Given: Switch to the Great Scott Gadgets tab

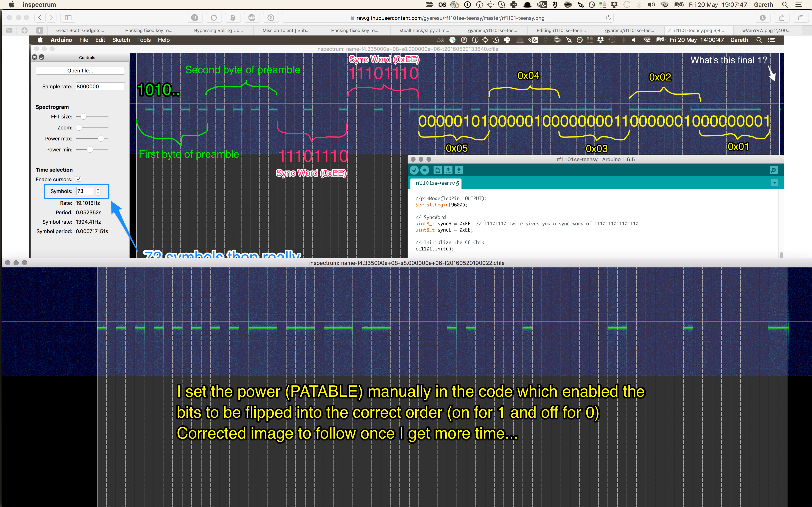Looking at the screenshot, I should [x=80, y=30].
